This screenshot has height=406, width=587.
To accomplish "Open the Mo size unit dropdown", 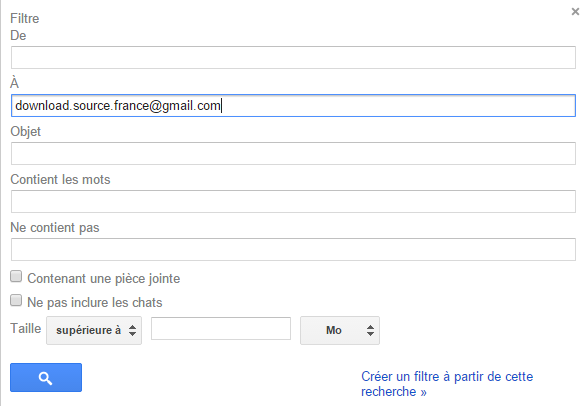I will pos(340,330).
